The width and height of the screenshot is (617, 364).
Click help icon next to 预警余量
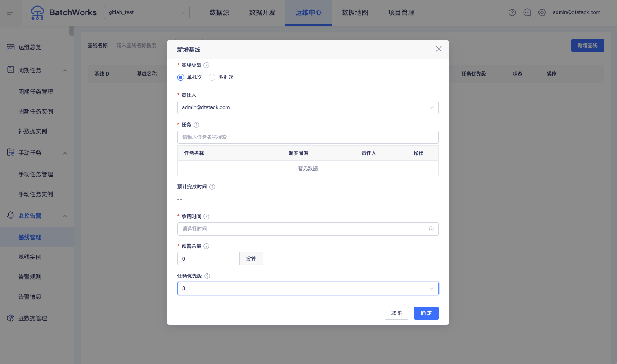click(206, 246)
